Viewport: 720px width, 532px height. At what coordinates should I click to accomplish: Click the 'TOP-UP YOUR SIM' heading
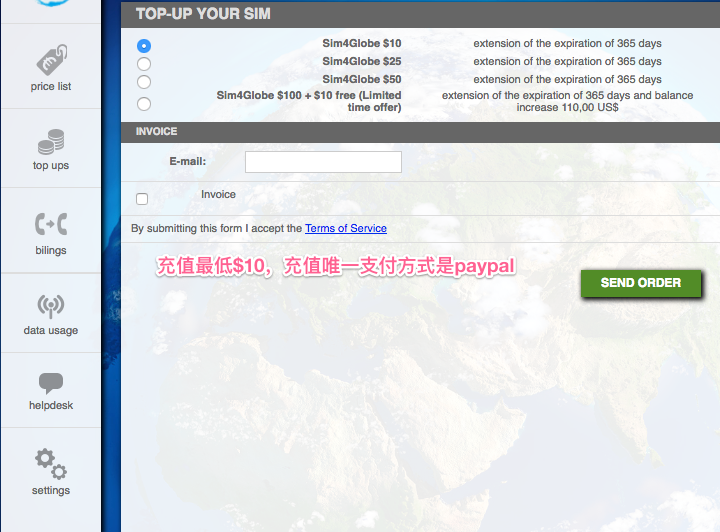(203, 14)
